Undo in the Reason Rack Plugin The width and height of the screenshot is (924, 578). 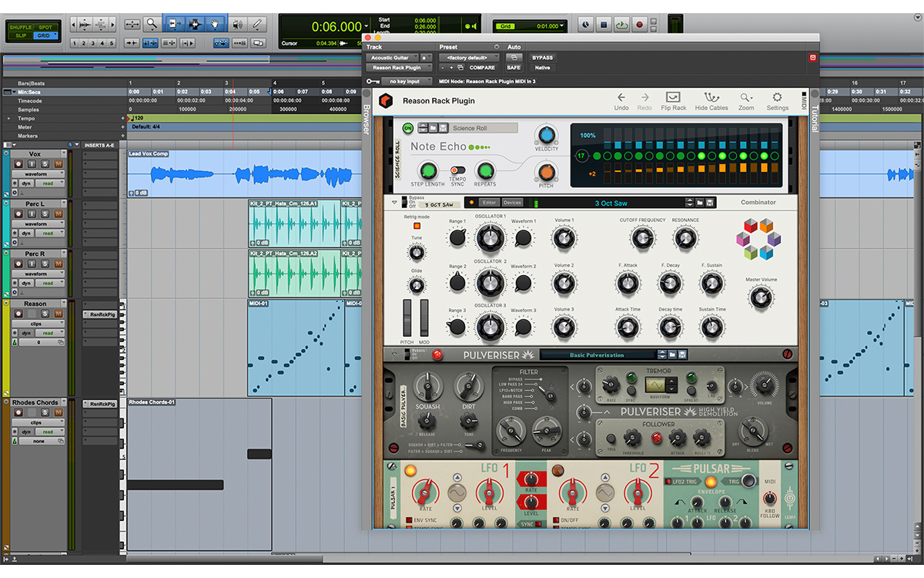(621, 101)
